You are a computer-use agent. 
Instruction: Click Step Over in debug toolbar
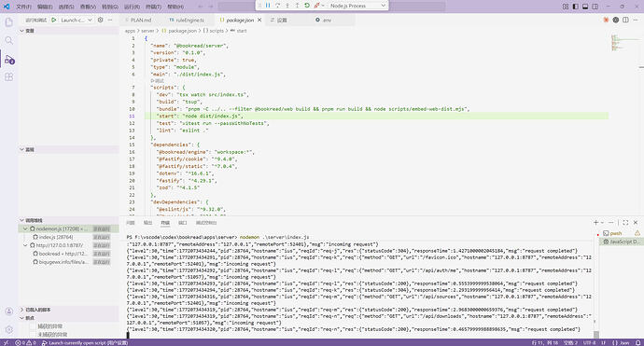point(277,6)
